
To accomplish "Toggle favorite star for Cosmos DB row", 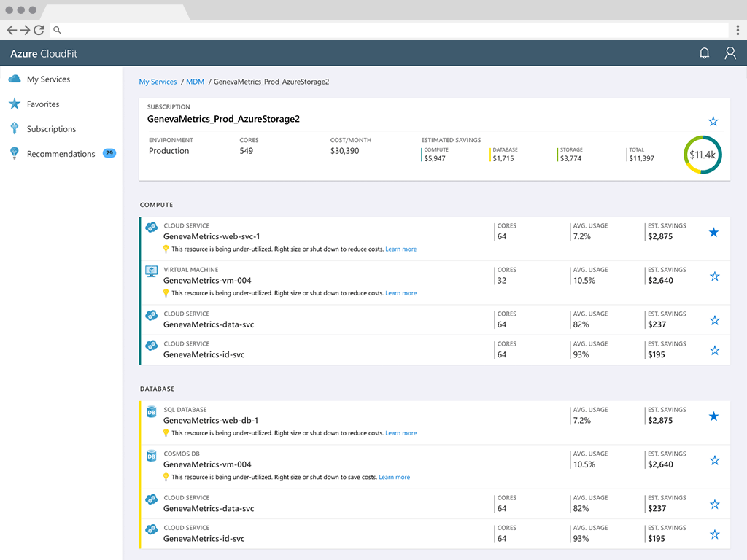I will 715,460.
